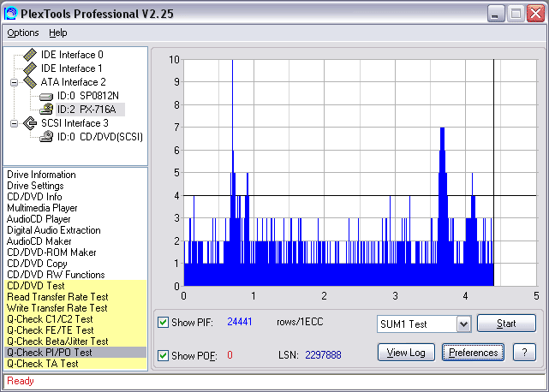Click the SCSI Interface 3 icon
The image size is (549, 392).
(30, 123)
